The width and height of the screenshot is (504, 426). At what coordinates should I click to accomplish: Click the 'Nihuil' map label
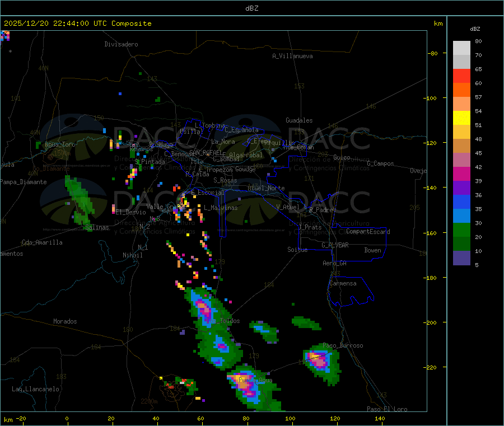133,255
